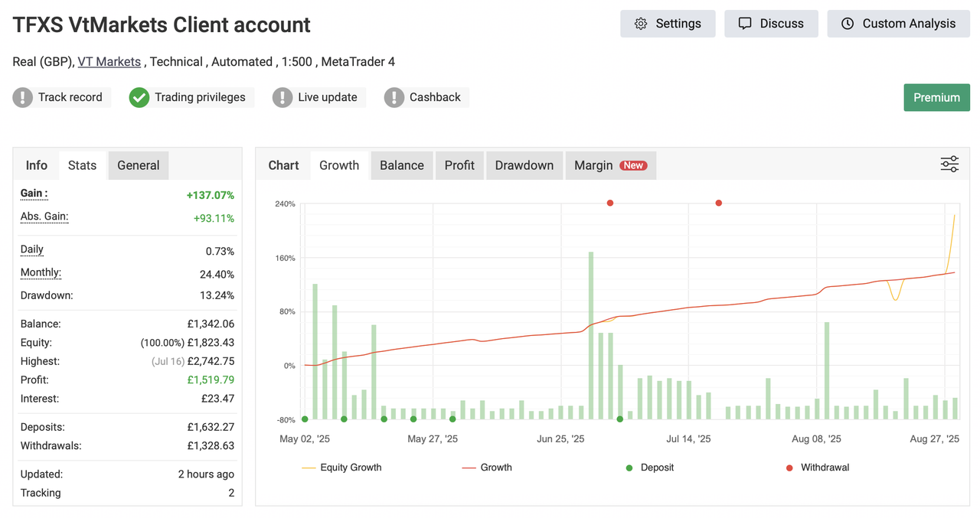Switch to the General tab
Viewport: 980px width, 518px height.
pyautogui.click(x=139, y=165)
